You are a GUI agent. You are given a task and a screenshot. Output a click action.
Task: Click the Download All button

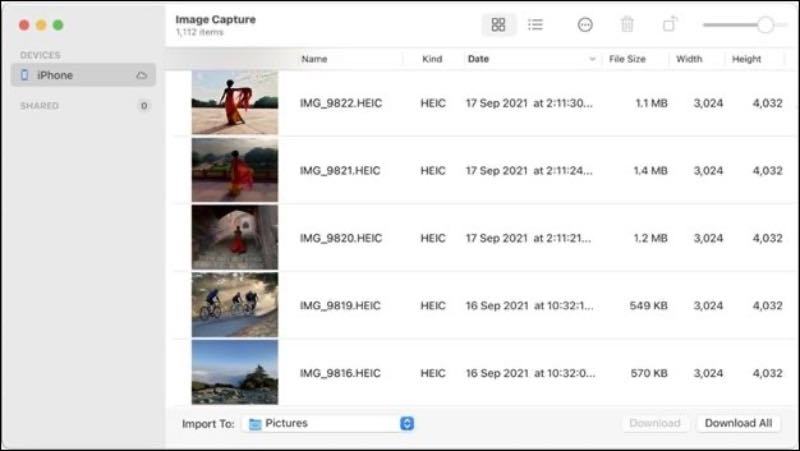(x=738, y=423)
